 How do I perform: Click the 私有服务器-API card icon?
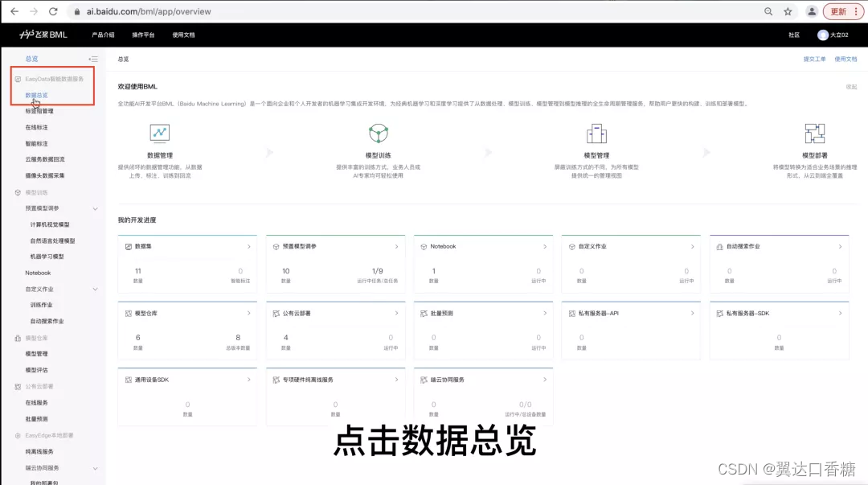point(572,314)
